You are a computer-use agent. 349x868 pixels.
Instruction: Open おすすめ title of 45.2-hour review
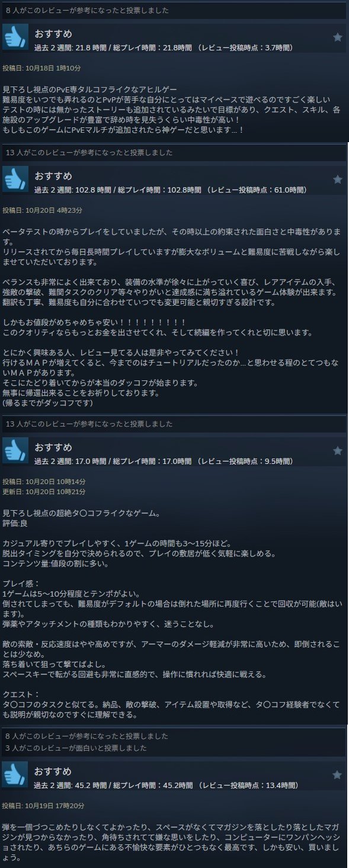[53, 771]
